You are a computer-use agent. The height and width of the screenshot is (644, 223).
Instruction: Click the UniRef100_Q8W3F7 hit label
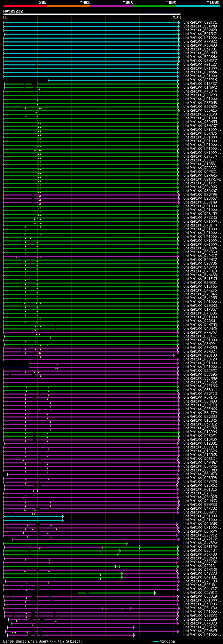coord(200,61)
